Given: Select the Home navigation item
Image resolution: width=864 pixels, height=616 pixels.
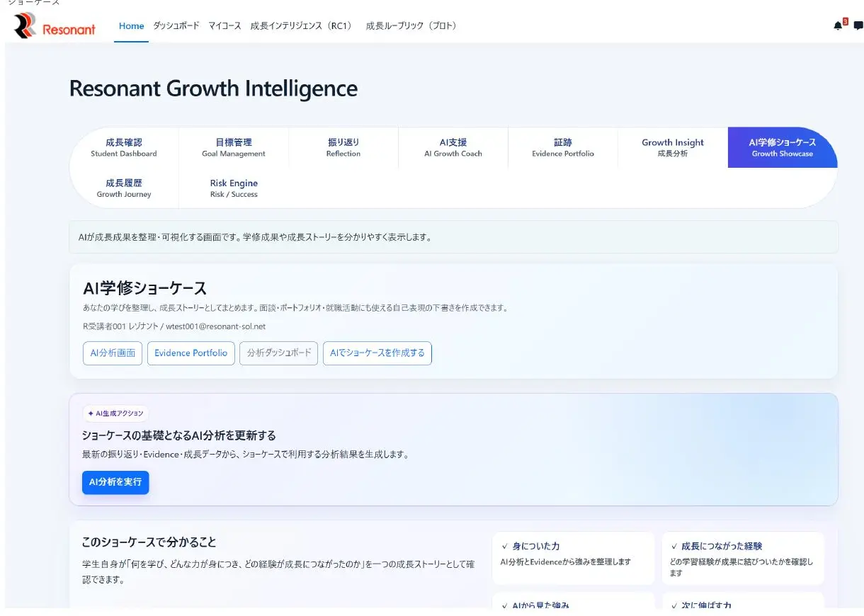Looking at the screenshot, I should 131,26.
